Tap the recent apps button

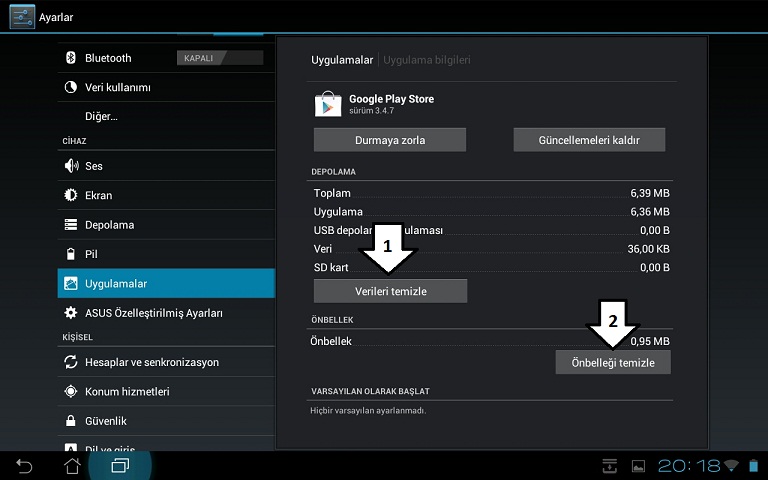(x=120, y=465)
